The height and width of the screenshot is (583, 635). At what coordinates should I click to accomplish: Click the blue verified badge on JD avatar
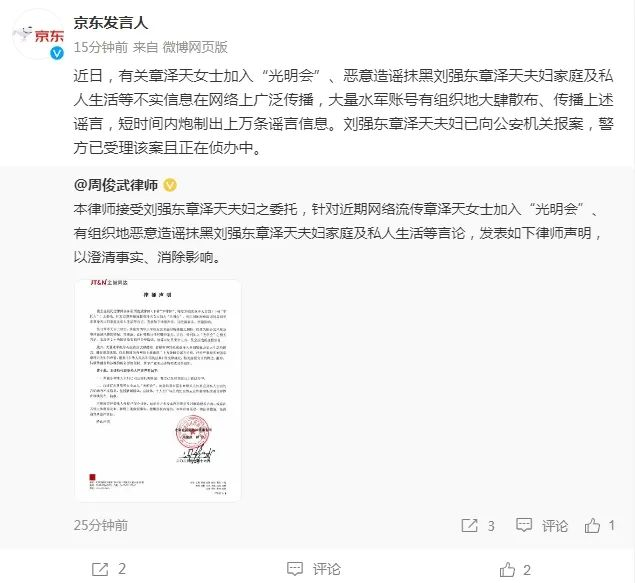57,53
